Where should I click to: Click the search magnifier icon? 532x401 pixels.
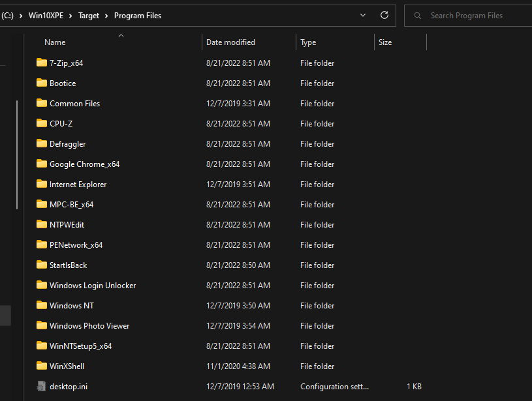point(418,16)
